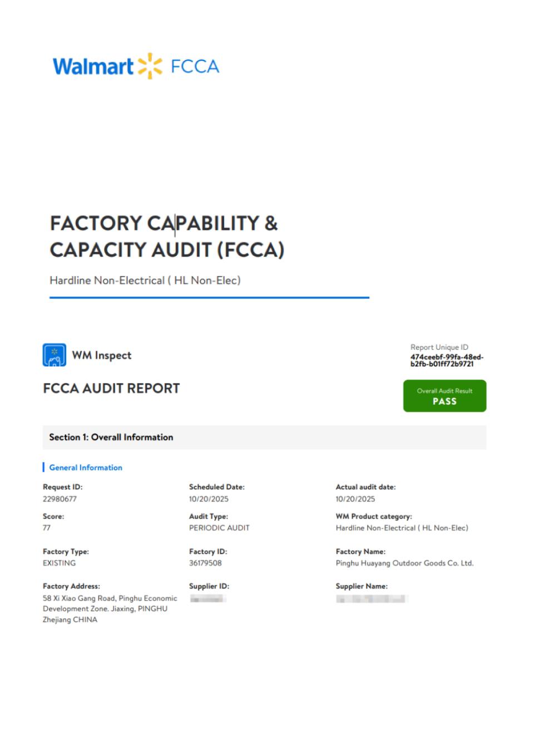The width and height of the screenshot is (534, 756).
Task: Click the green Overall Audit Result PASS badge
Action: tap(444, 396)
